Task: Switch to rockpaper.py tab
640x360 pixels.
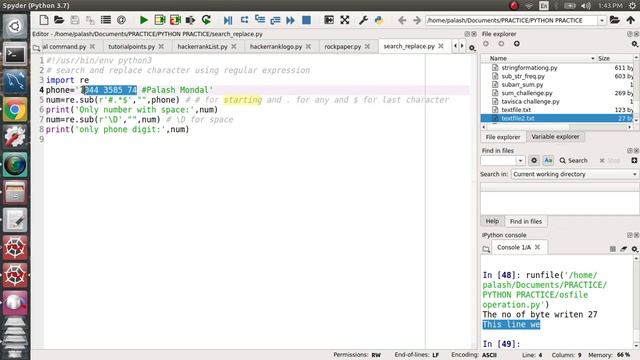Action: [342, 47]
